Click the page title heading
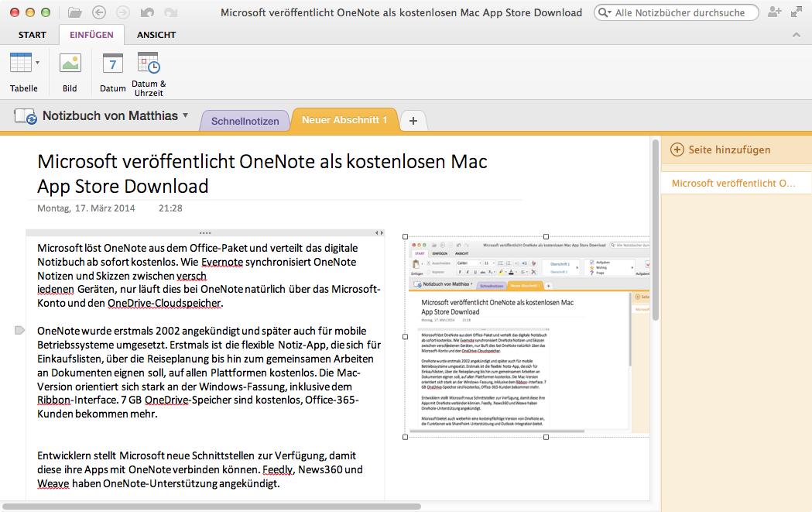Viewport: 812px width, 512px height. pos(262,174)
